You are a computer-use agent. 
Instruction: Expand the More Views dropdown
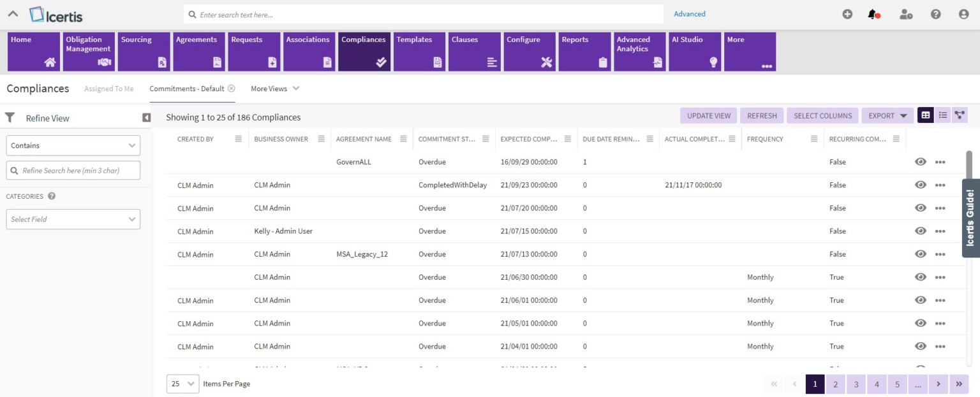pyautogui.click(x=274, y=89)
